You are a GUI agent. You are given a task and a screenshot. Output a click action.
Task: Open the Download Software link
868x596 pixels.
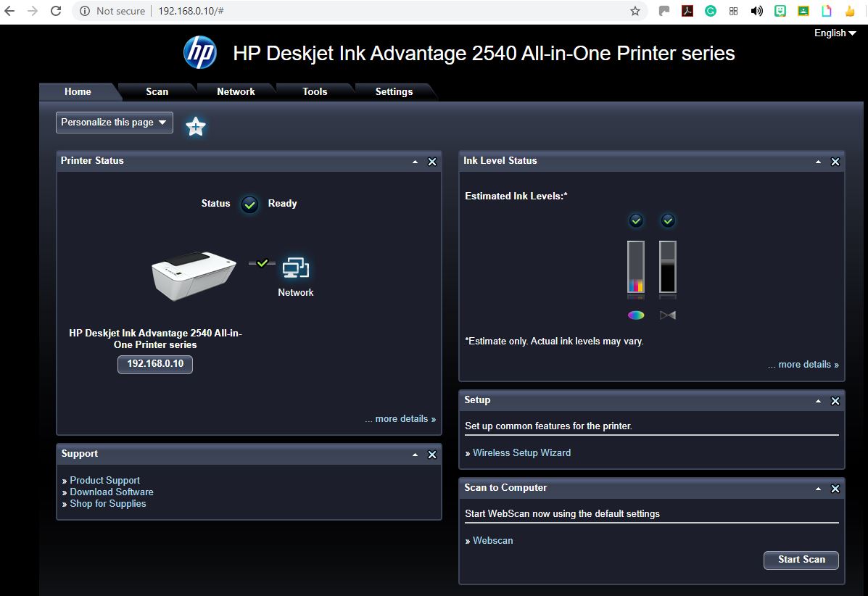point(111,492)
